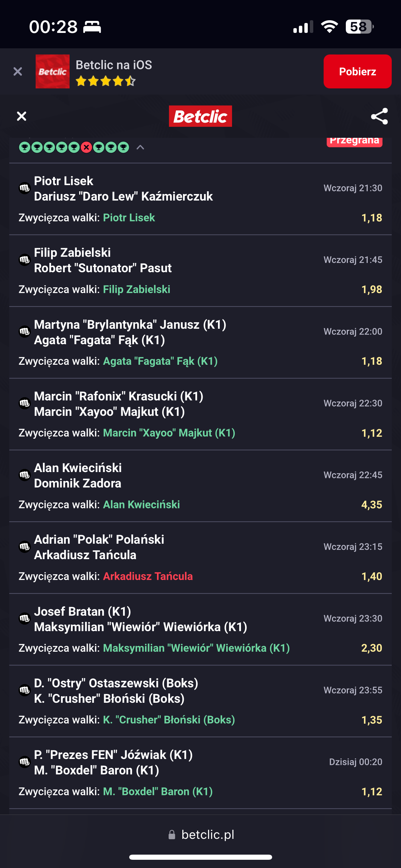Dismiss the Betclic iOS app banner
Image resolution: width=401 pixels, height=868 pixels.
17,71
